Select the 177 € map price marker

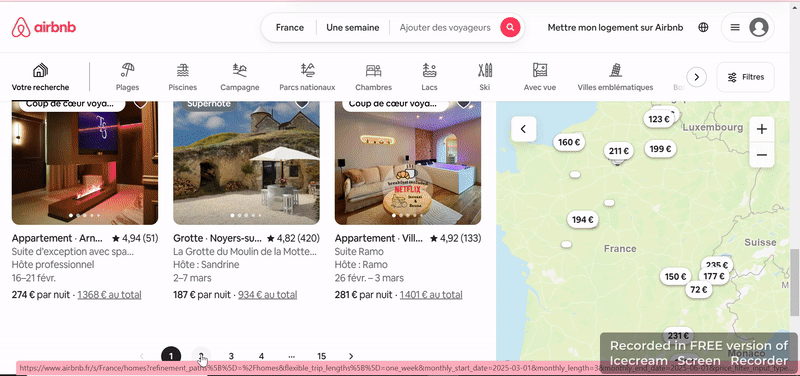(714, 276)
